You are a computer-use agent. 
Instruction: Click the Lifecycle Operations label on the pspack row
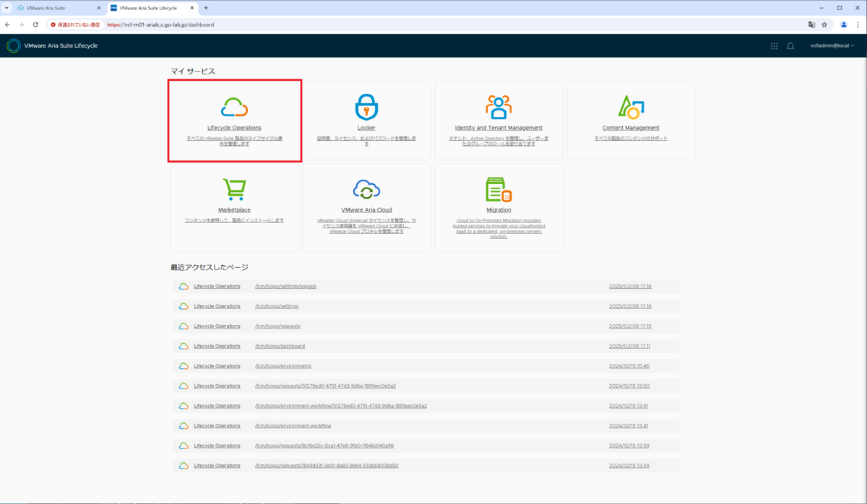pos(217,287)
